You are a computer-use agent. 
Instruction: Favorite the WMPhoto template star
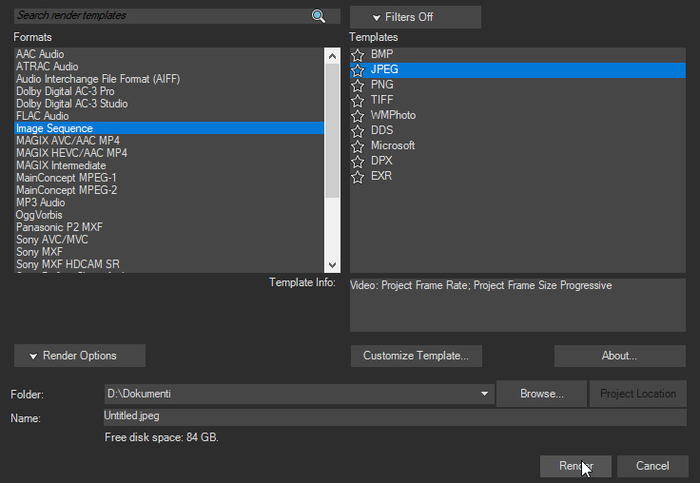(x=358, y=116)
